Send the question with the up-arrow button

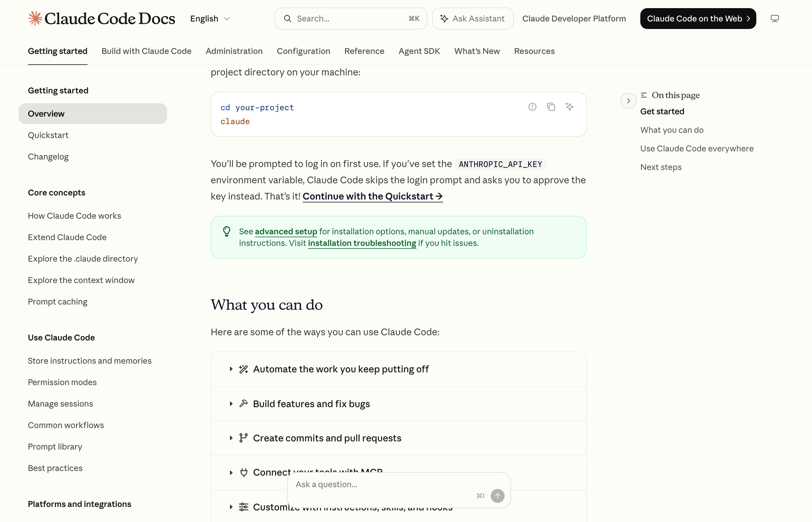tap(497, 496)
